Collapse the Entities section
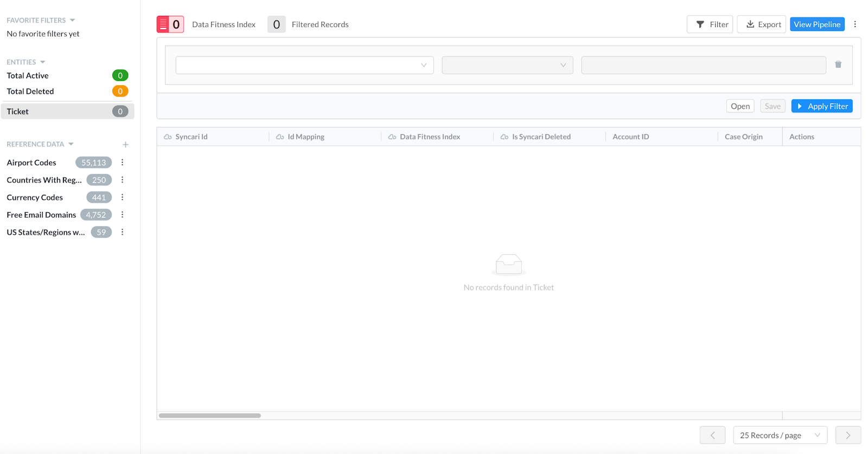The height and width of the screenshot is (454, 868). click(x=42, y=62)
